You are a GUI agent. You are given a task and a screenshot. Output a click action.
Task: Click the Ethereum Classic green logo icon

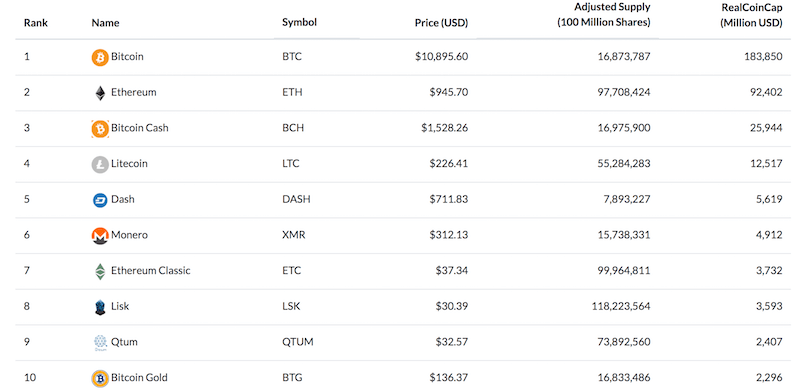[100, 272]
